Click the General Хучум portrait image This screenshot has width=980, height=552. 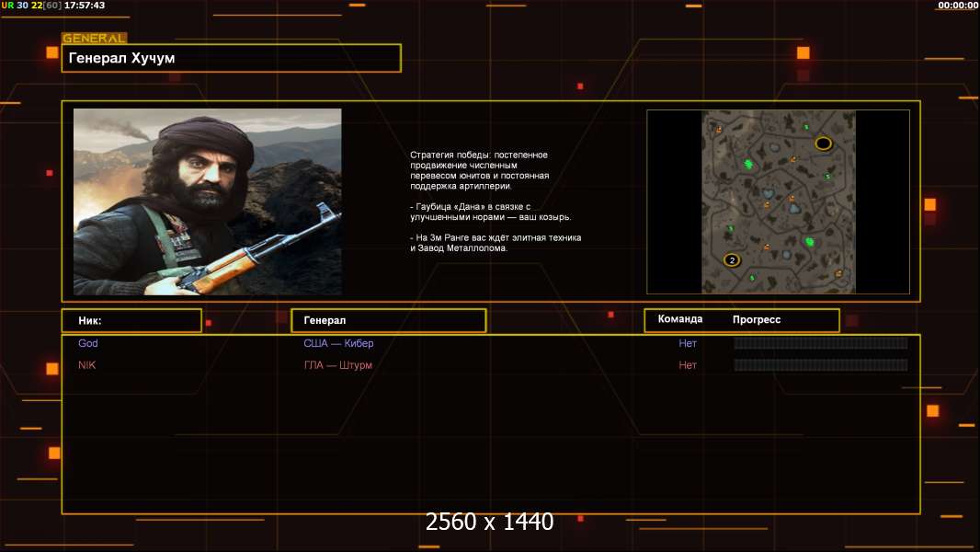click(x=207, y=201)
